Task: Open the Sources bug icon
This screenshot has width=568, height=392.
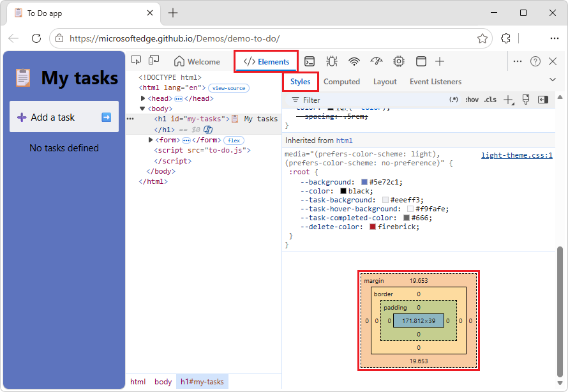Action: [331, 61]
